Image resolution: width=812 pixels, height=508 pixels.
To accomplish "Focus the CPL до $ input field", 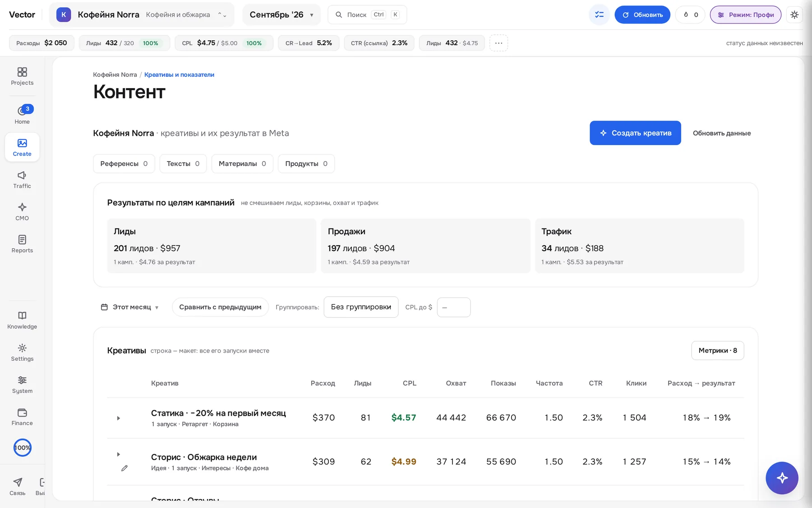I will (454, 307).
